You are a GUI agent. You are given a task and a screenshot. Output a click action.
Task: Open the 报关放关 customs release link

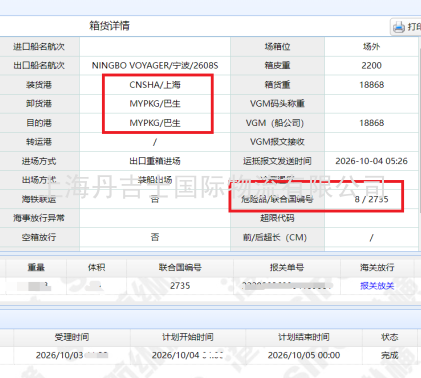tap(377, 286)
